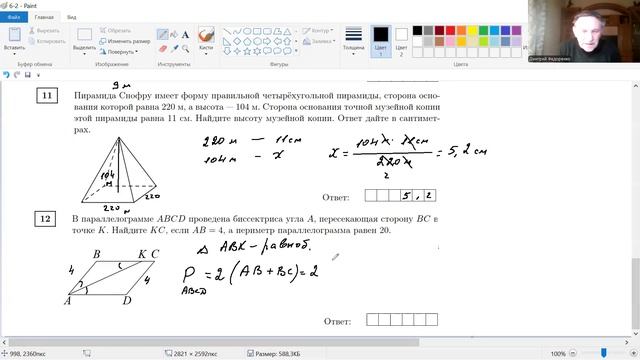Select the Eraser tool
The height and width of the screenshot is (360, 640).
tap(163, 49)
